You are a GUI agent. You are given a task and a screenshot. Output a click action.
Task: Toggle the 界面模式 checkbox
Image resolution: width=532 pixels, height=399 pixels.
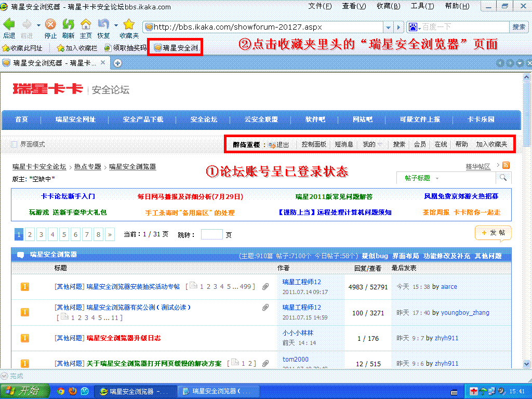point(15,144)
